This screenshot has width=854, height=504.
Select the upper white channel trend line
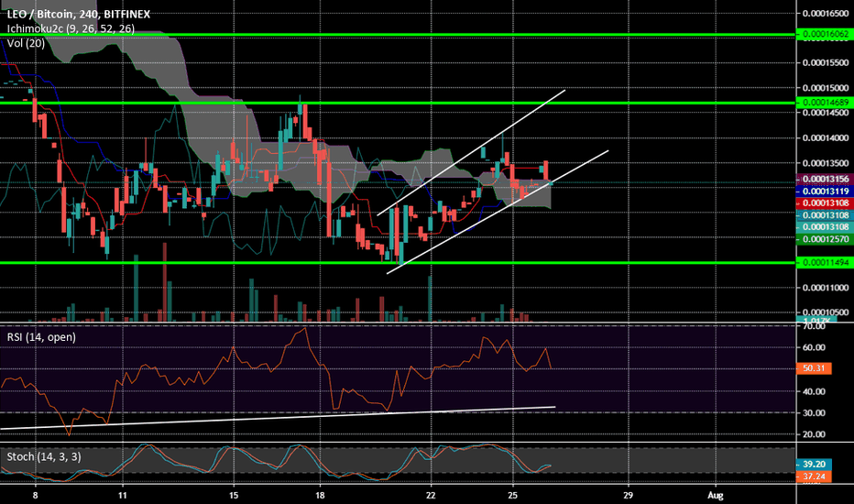471,152
